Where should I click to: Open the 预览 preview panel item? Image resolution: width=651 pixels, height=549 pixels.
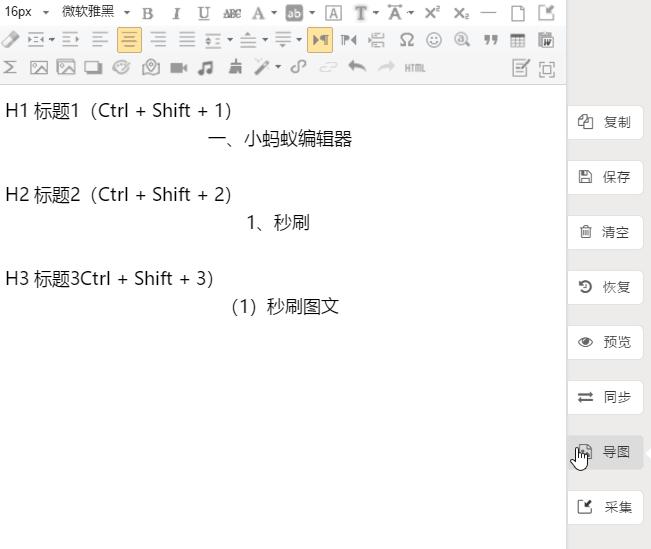tap(605, 342)
